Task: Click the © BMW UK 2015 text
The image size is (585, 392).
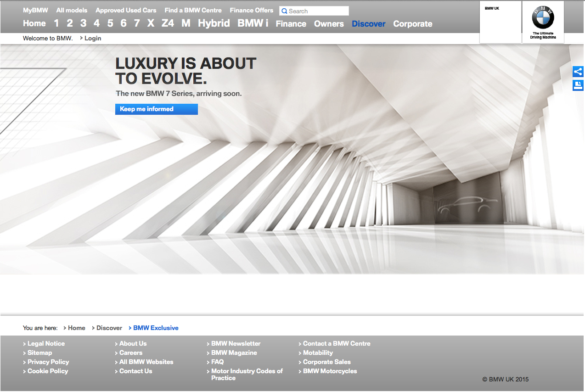Action: [x=506, y=379]
